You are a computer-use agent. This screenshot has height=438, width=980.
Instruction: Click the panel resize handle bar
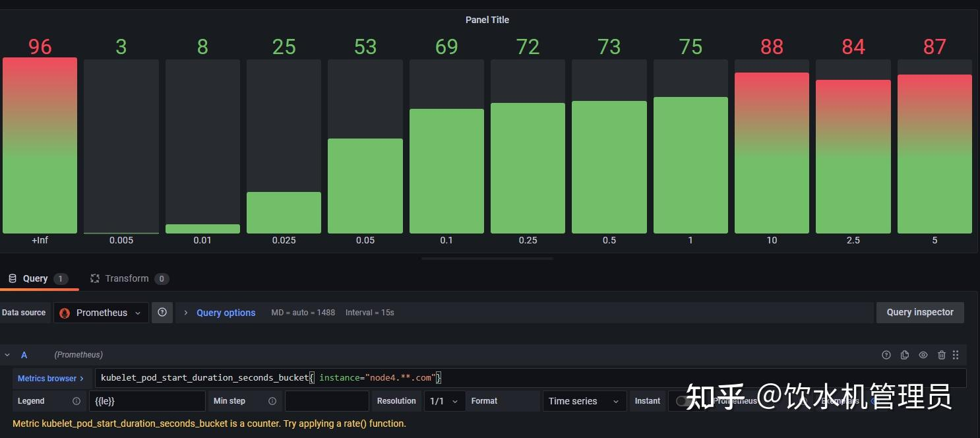487,259
